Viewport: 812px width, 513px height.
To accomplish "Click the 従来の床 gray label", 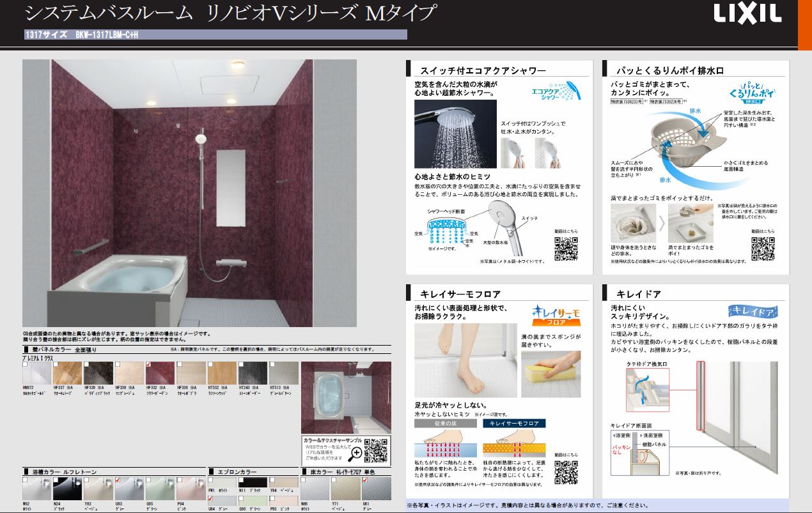I will coord(446,424).
